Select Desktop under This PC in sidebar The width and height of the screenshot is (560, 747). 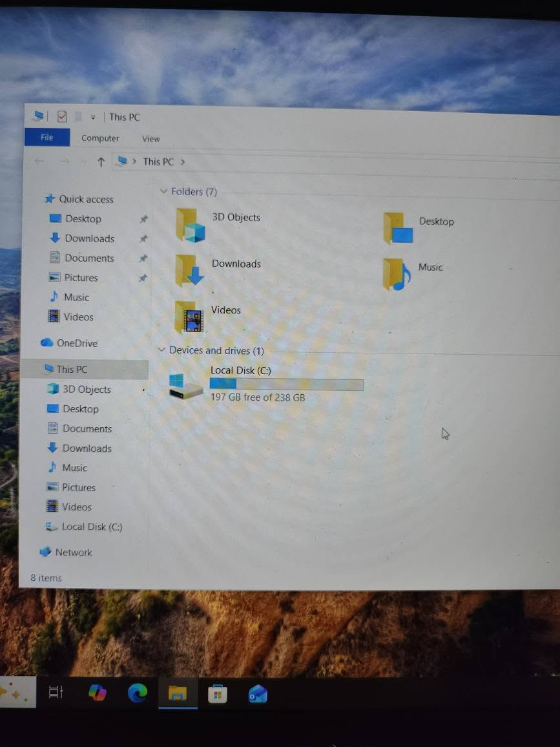[x=81, y=409]
